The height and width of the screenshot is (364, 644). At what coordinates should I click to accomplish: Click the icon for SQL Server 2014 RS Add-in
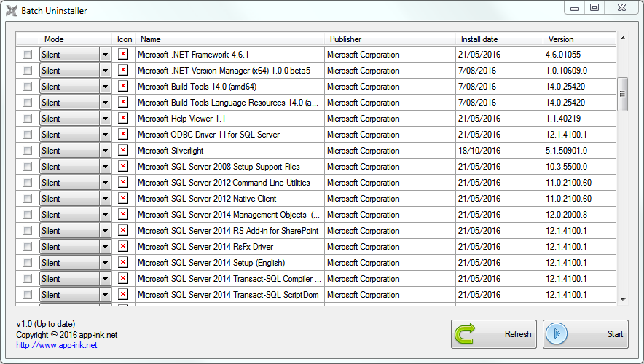[123, 230]
